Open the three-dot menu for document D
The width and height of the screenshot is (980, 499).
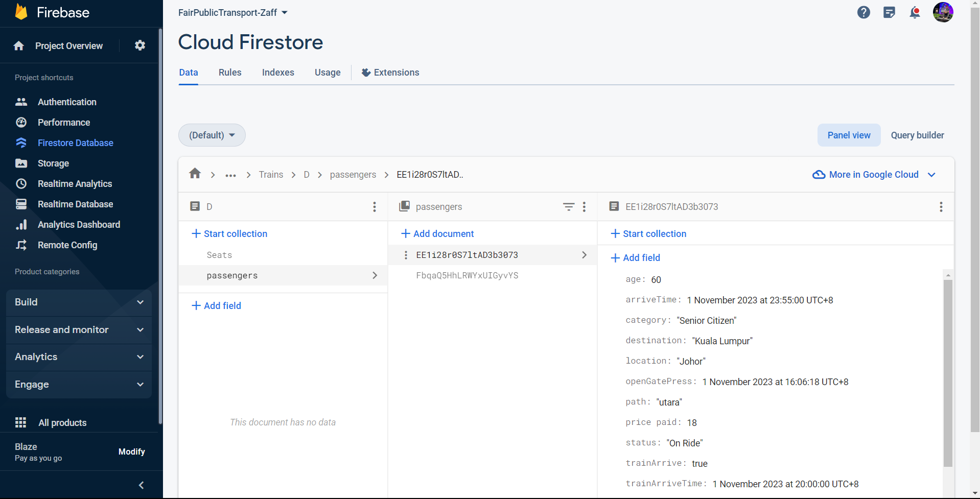pyautogui.click(x=375, y=206)
